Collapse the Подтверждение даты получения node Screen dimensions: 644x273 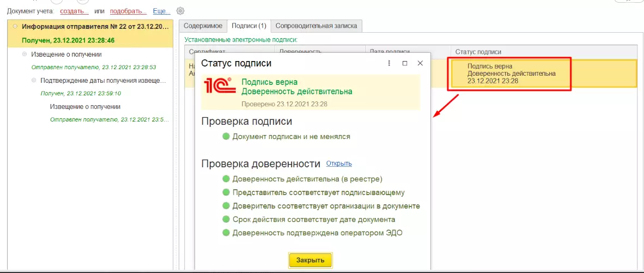[x=34, y=80]
